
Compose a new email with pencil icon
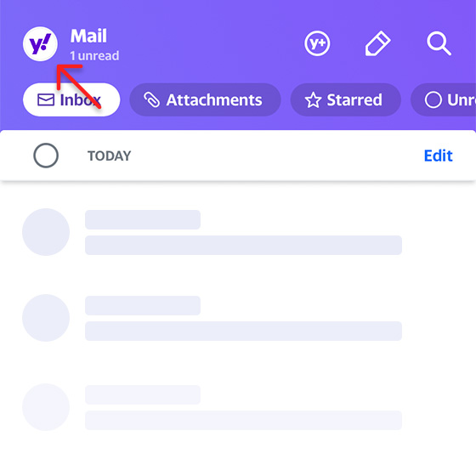click(x=377, y=43)
